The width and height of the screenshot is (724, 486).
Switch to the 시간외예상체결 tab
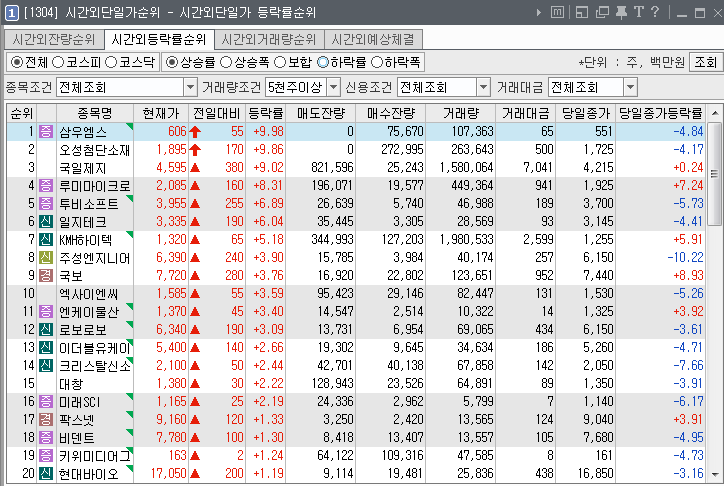(373, 40)
